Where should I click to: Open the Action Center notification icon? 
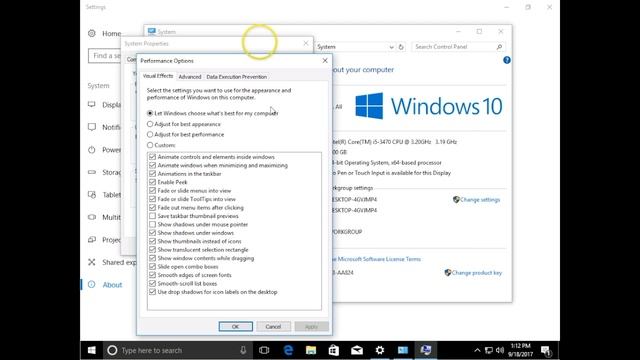pyautogui.click(x=546, y=350)
